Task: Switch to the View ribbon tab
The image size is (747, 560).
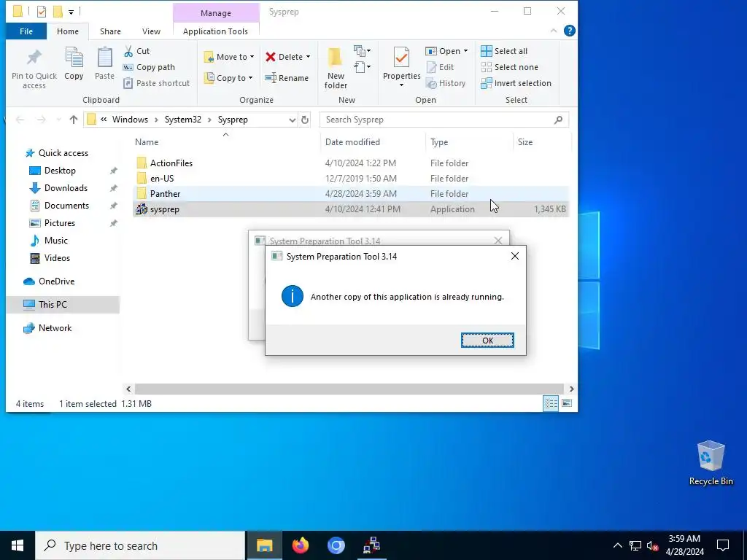Action: click(151, 31)
